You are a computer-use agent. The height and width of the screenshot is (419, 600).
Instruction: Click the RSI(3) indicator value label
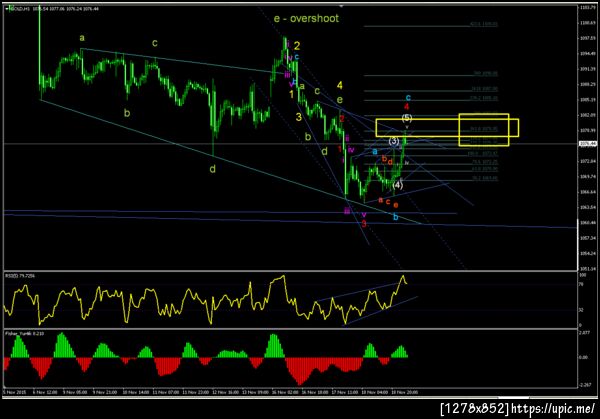[x=20, y=276]
